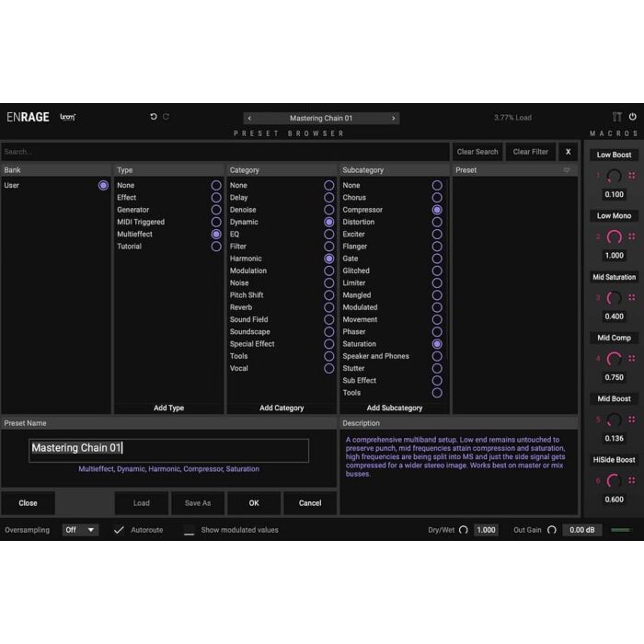Toggle the Dynamic category radio
Image resolution: width=644 pixels, height=644 pixels.
pyautogui.click(x=329, y=222)
